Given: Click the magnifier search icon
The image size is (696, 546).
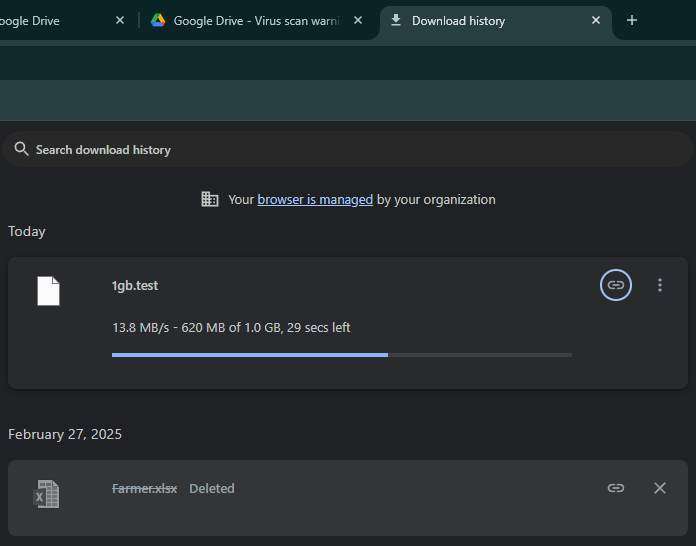Looking at the screenshot, I should click(21, 149).
